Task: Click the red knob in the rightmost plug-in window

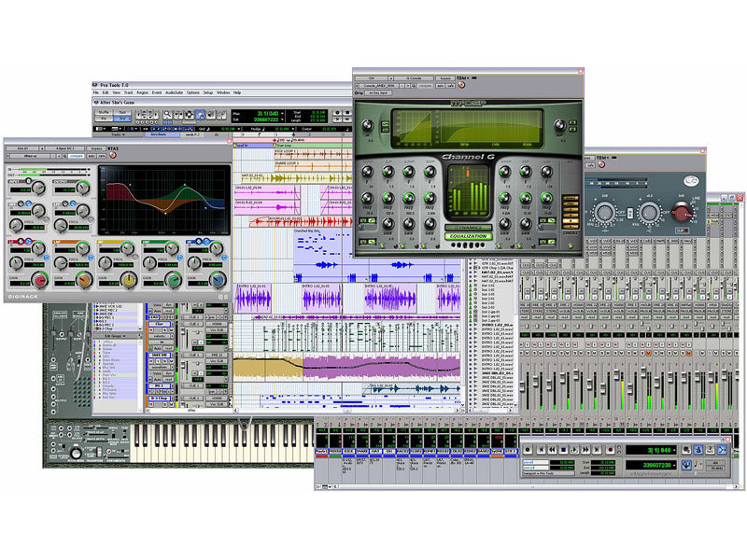Action: click(682, 212)
